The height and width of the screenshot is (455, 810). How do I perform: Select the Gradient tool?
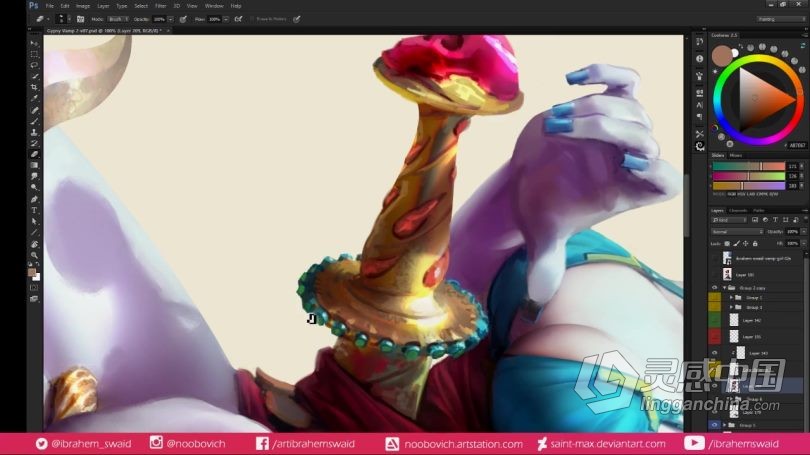34,165
